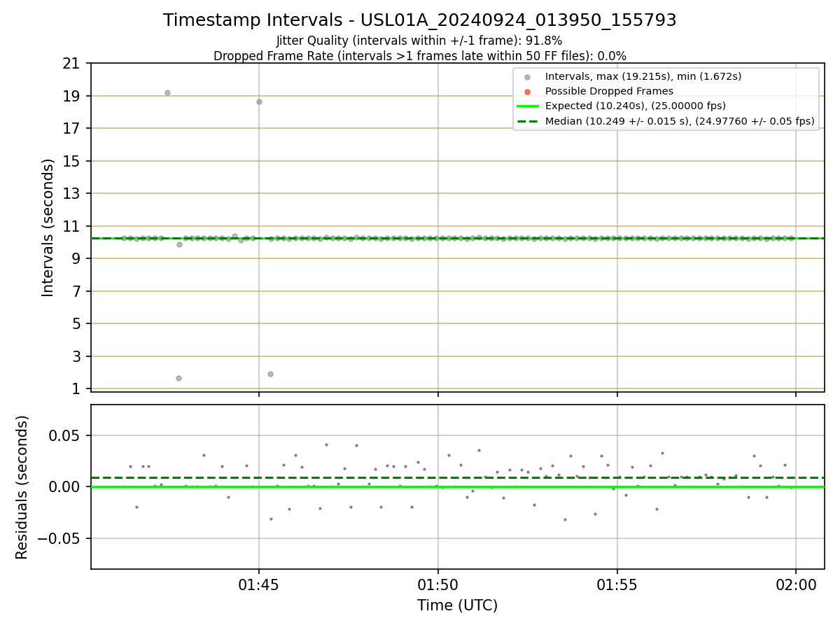The height and width of the screenshot is (630, 840).
Task: Click the '11' tick on intervals axis
Action: [x=71, y=226]
